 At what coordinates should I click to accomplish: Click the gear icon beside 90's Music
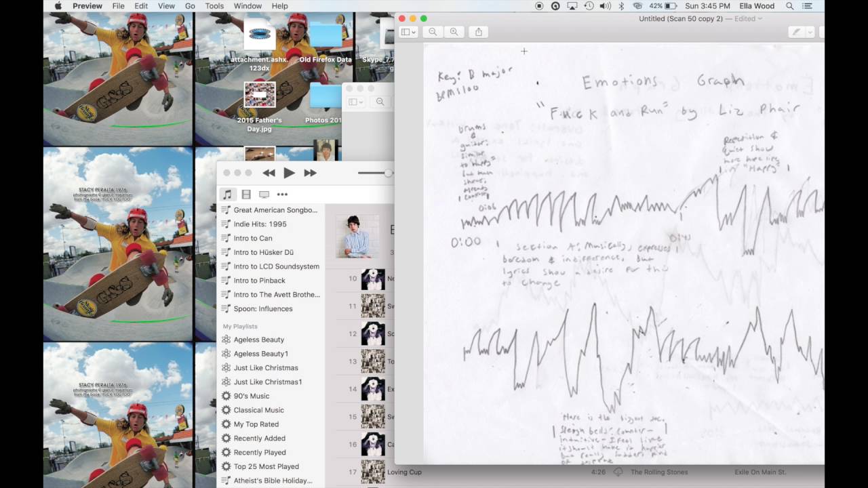(226, 396)
